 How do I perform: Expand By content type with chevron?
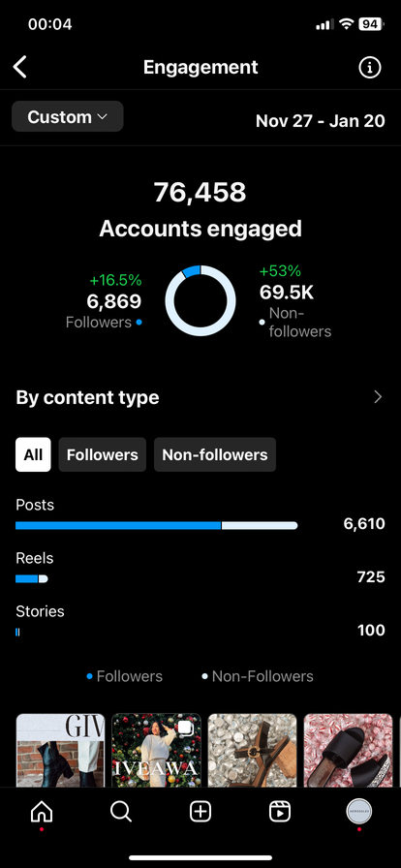(x=378, y=397)
